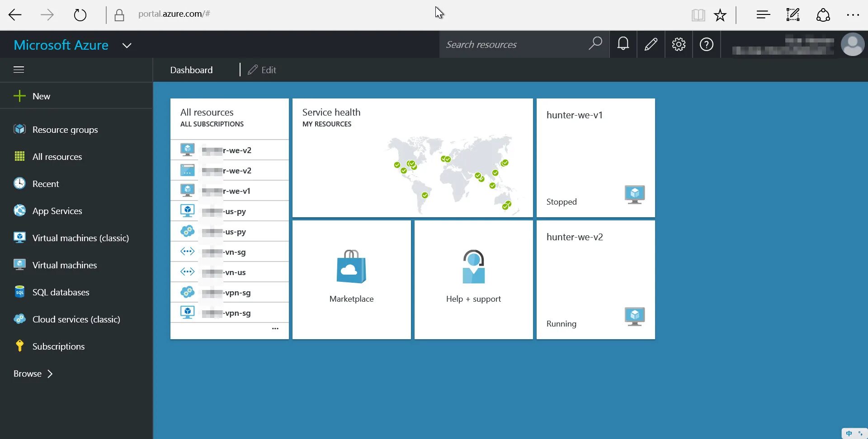
Task: Open the Marketplace tile
Action: (352, 280)
